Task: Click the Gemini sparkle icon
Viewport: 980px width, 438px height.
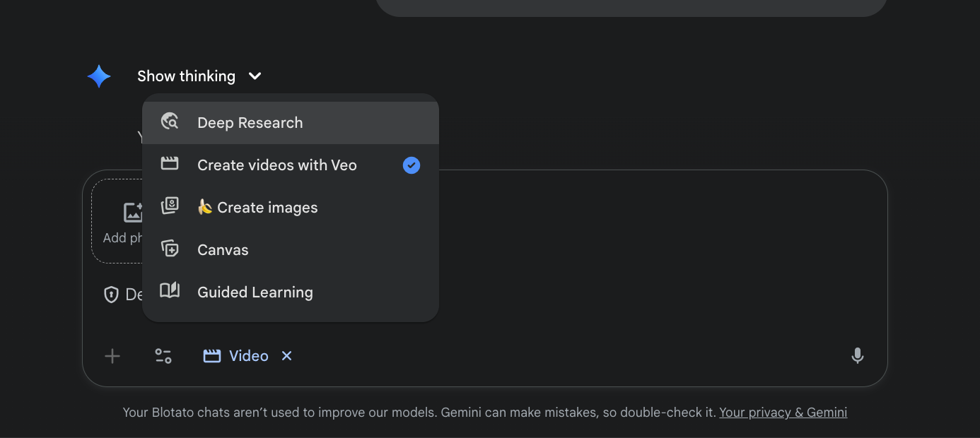Action: 99,76
